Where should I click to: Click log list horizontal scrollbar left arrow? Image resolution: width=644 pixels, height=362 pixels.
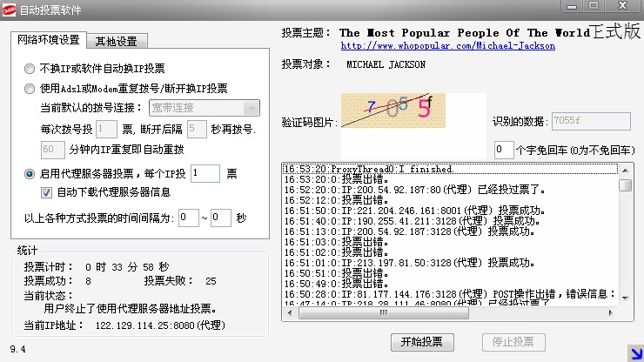click(x=290, y=313)
